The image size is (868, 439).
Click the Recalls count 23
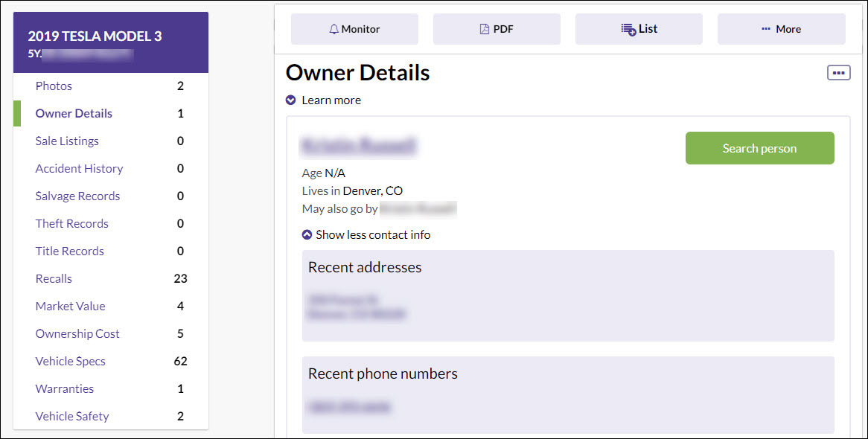click(180, 278)
